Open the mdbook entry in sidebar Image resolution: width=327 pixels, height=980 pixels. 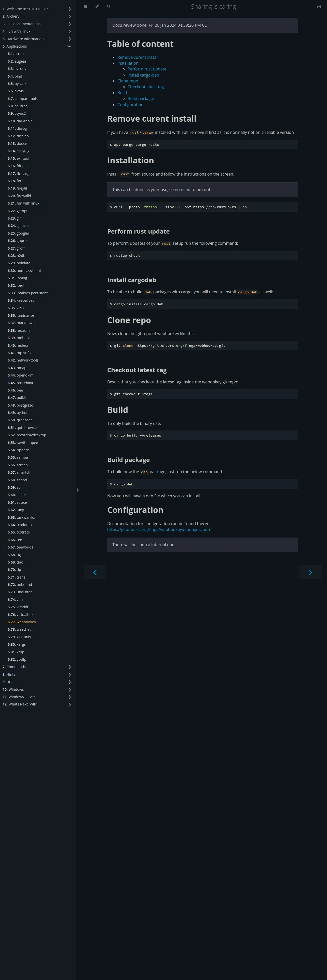[23, 338]
